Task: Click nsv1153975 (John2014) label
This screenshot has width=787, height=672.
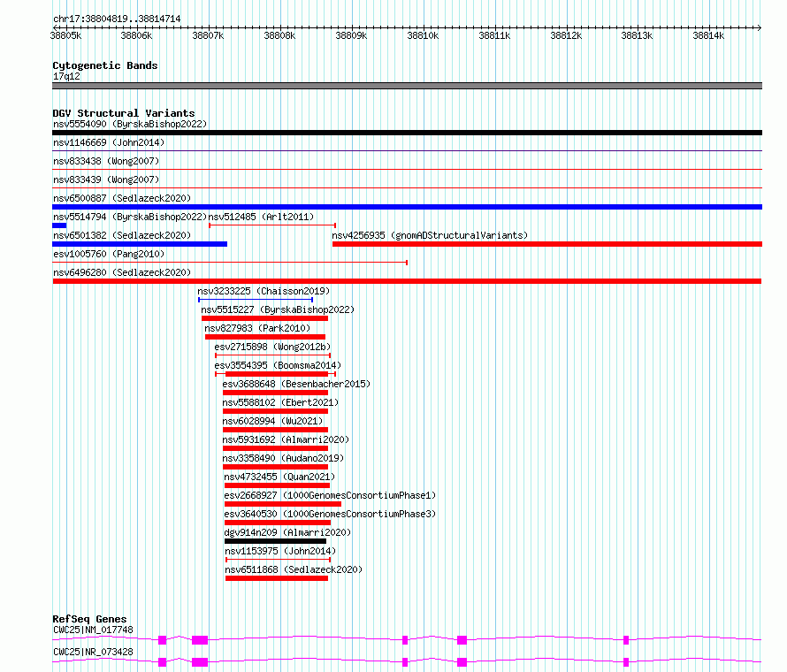Action: pyautogui.click(x=280, y=551)
